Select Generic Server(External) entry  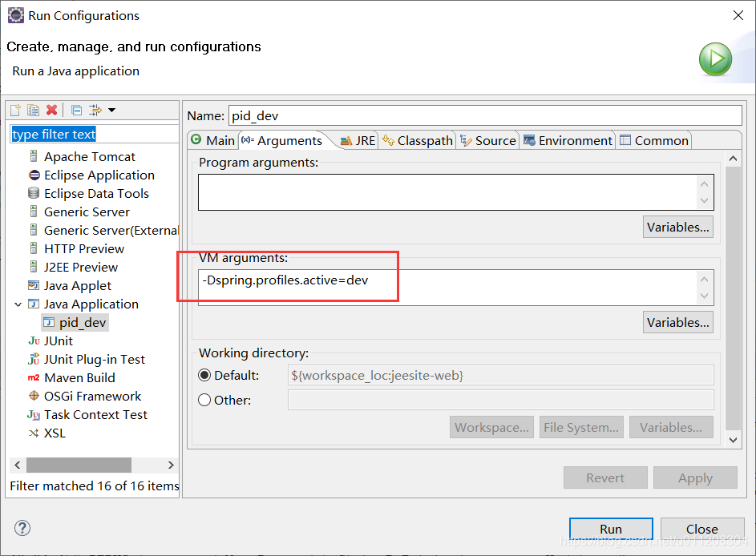click(x=111, y=230)
